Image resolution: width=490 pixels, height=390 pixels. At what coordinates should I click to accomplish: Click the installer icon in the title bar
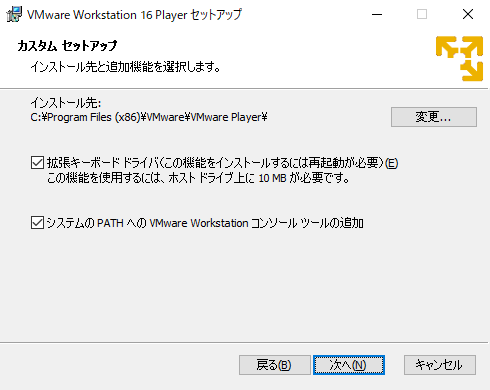point(14,15)
